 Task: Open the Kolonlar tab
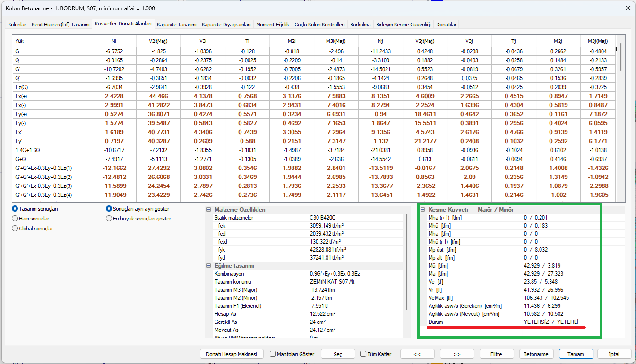(17, 25)
